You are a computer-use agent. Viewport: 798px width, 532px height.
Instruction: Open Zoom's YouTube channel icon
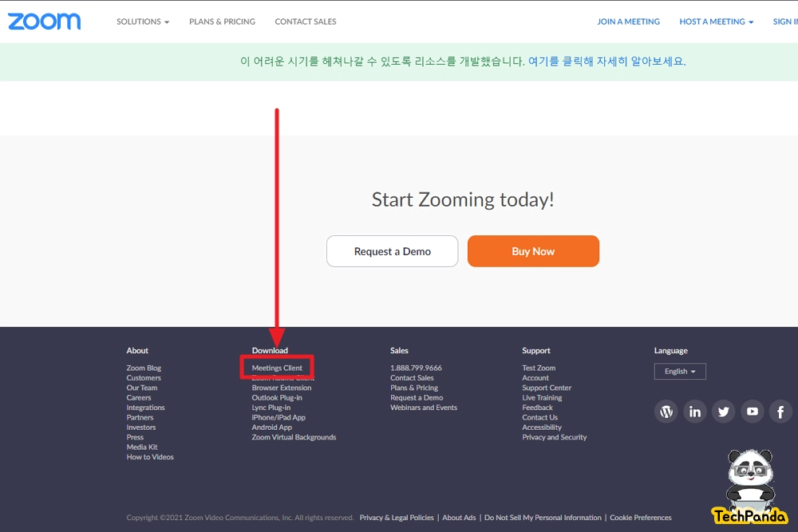pos(752,411)
